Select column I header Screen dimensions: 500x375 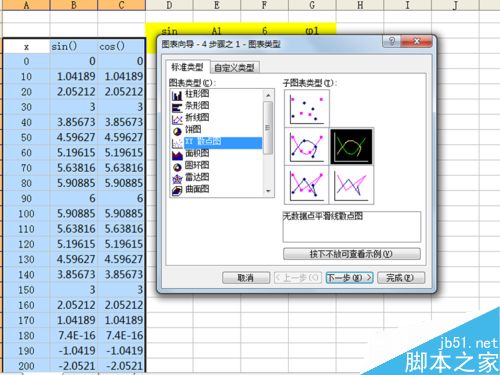[x=408, y=5]
